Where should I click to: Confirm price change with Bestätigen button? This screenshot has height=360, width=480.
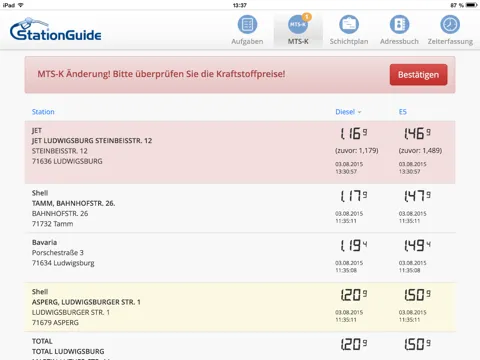(x=418, y=75)
